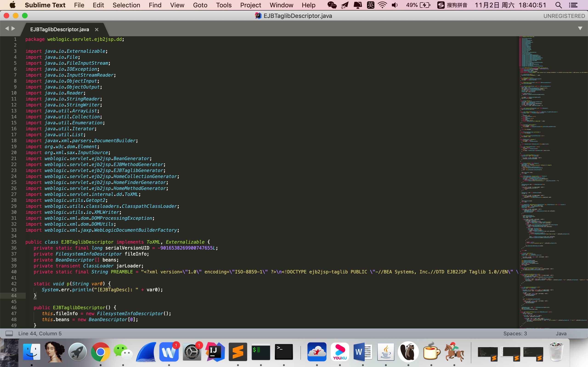This screenshot has height=367, width=588.
Task: Click the sidebar toggle icon in status bar
Action: 9,334
